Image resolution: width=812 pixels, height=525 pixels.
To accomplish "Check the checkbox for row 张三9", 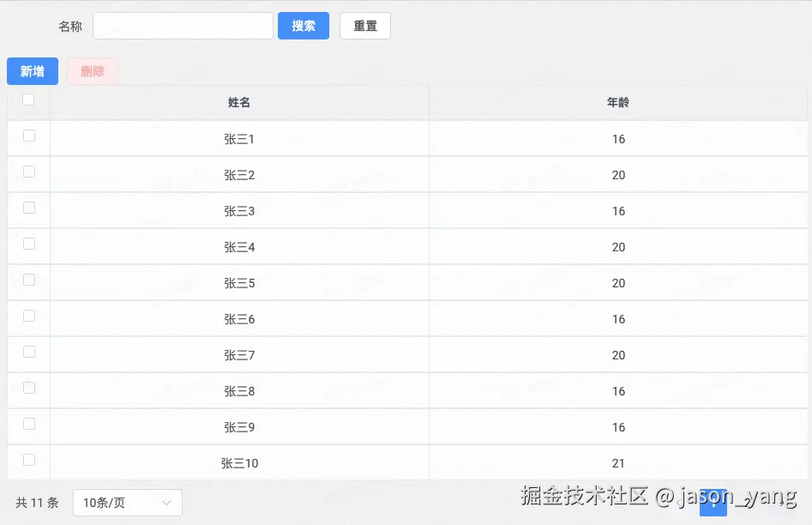I will click(29, 424).
